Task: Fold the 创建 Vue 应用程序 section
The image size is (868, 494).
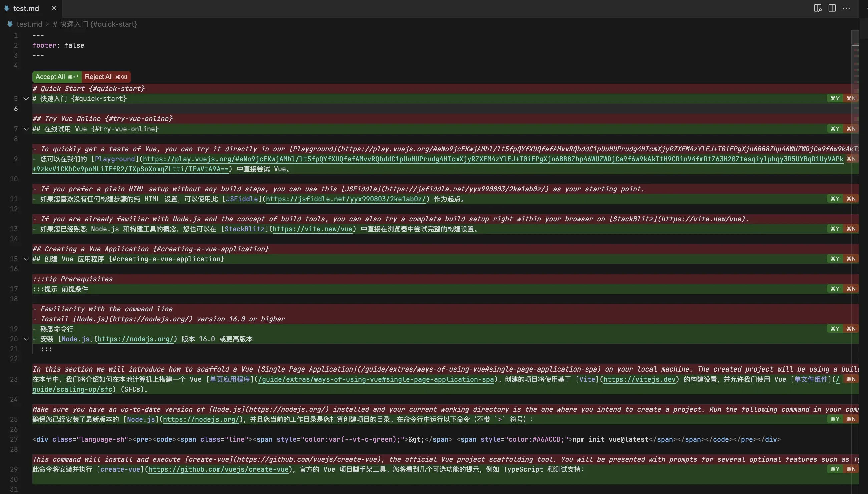Action: (26, 259)
